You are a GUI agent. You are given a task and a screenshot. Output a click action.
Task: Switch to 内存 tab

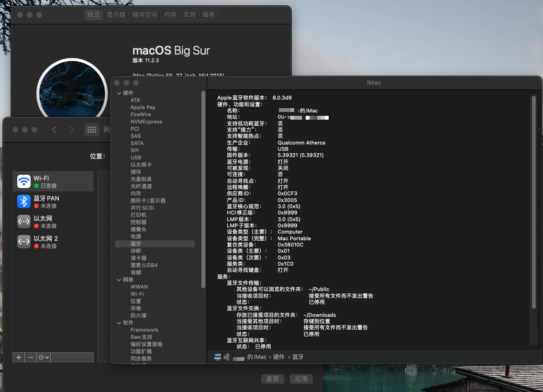170,14
